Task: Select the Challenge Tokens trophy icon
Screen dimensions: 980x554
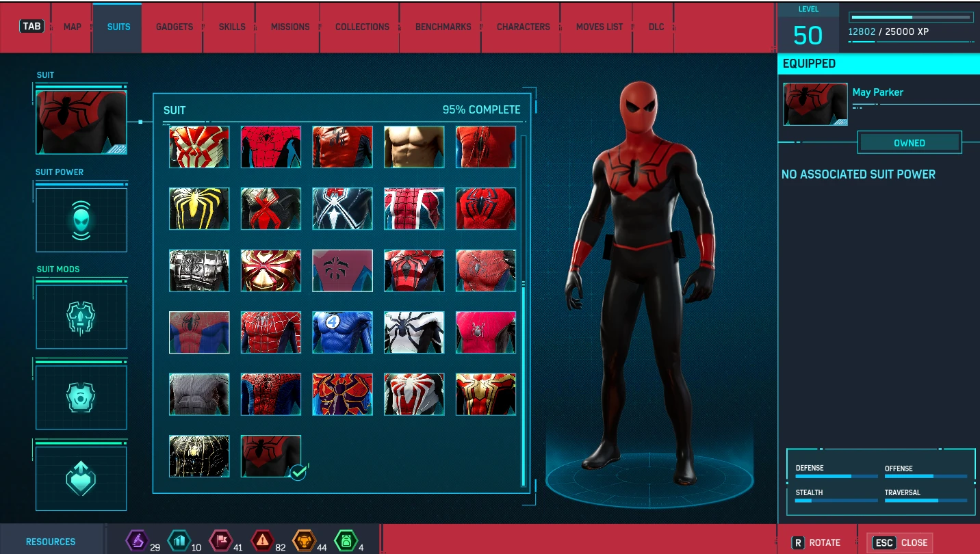Action: pos(305,540)
